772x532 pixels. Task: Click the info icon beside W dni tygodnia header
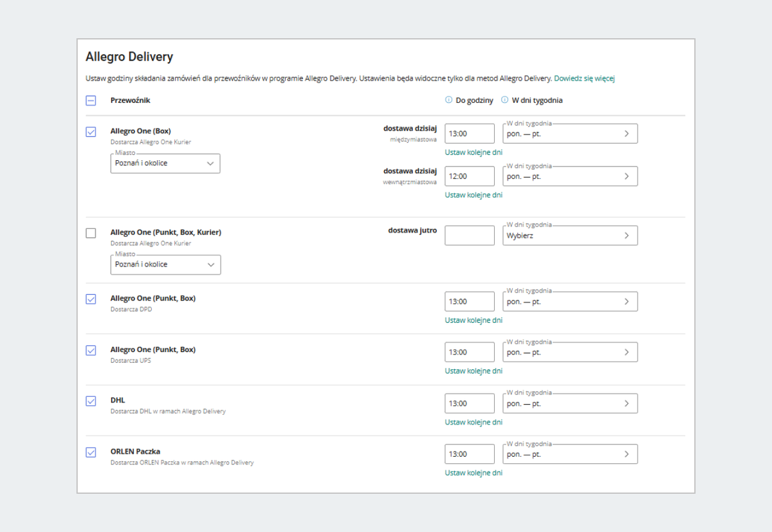click(x=505, y=100)
